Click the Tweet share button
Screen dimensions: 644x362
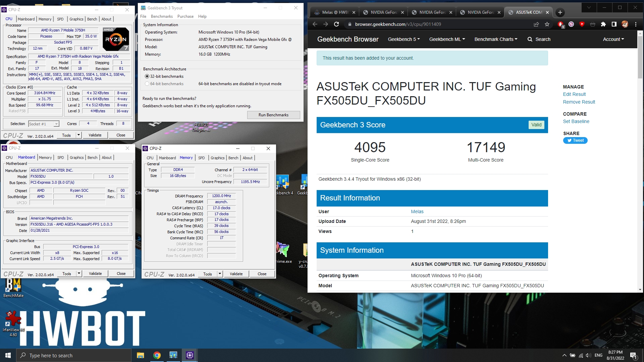coord(575,140)
